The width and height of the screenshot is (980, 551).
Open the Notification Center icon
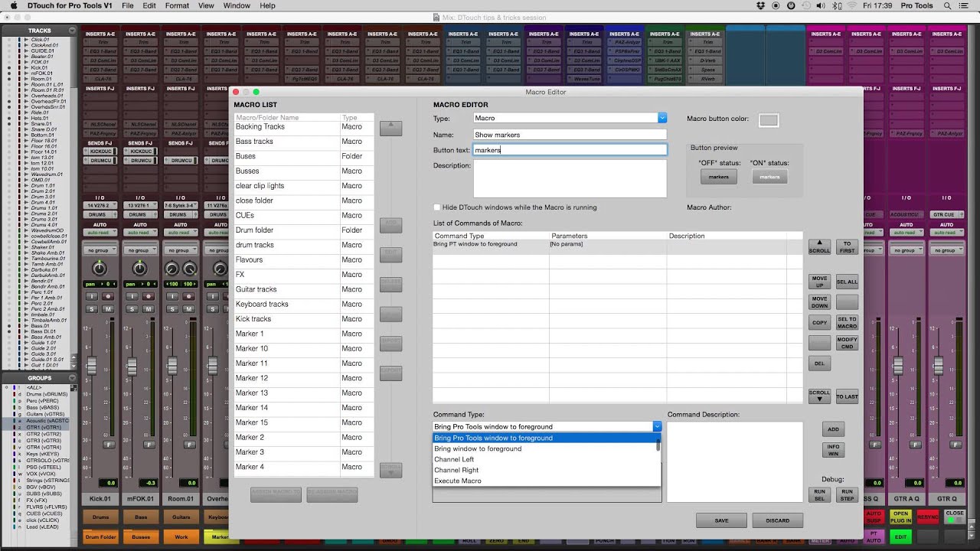(963, 5)
